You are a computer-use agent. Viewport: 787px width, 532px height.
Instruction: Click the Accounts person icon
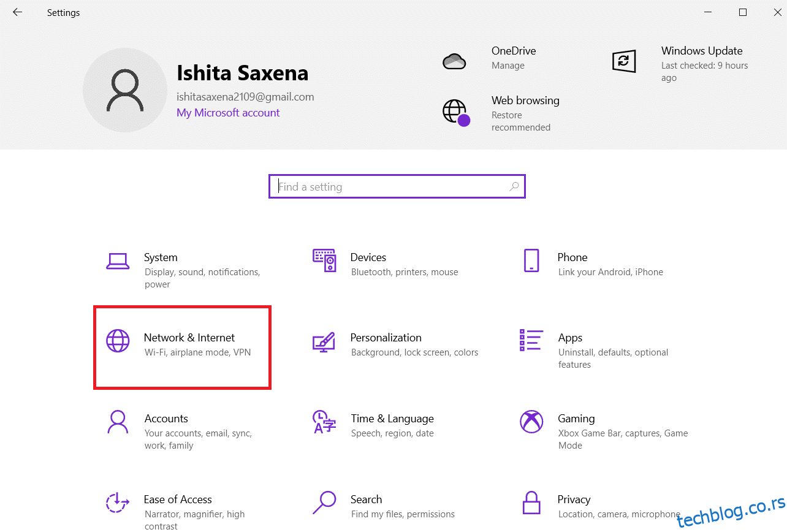click(118, 422)
